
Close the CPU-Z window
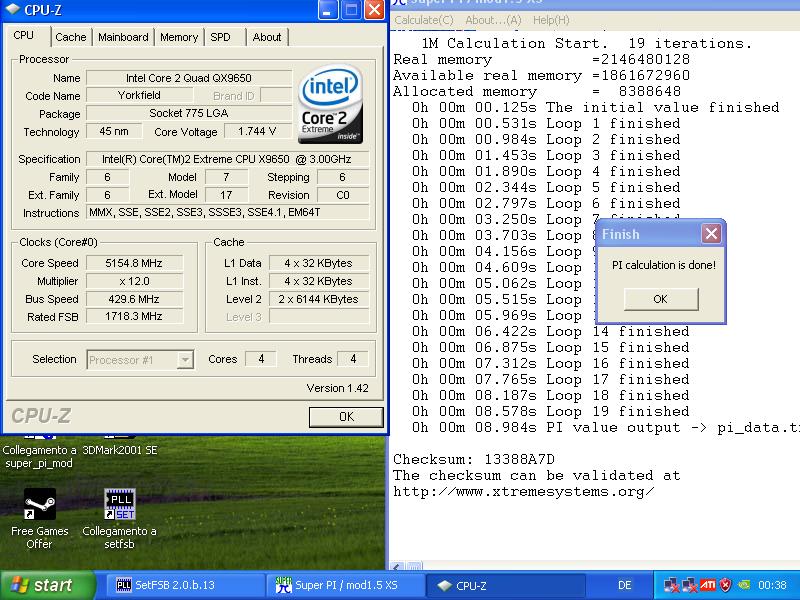click(375, 10)
